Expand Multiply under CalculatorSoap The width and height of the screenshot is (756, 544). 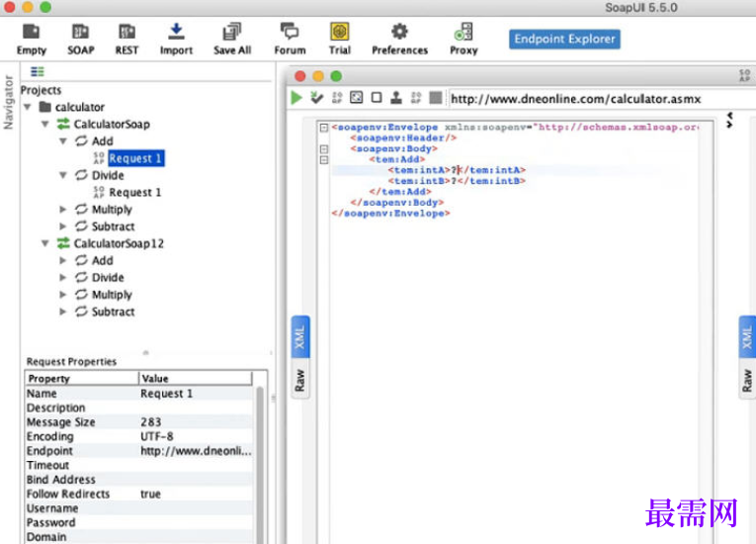pos(62,210)
